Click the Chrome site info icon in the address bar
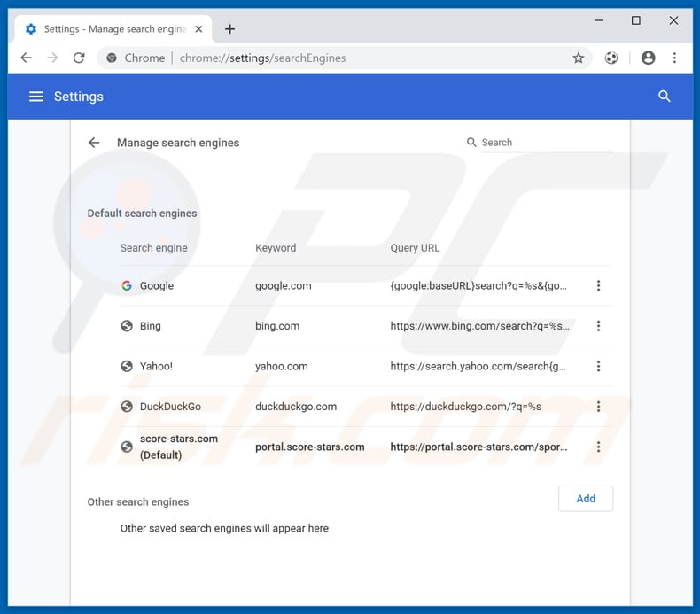The width and height of the screenshot is (700, 614). coord(112,58)
